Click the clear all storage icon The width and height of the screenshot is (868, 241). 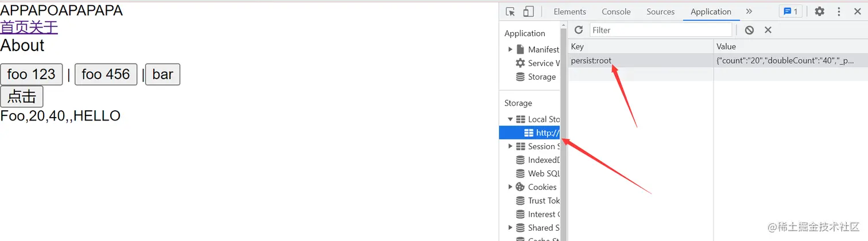tap(749, 30)
